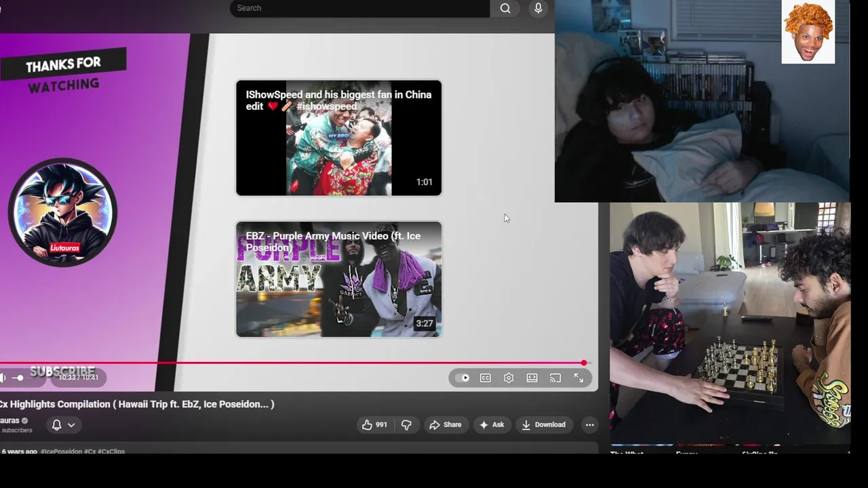868x488 pixels.
Task: Focus the YouTube search input field
Action: [x=359, y=8]
